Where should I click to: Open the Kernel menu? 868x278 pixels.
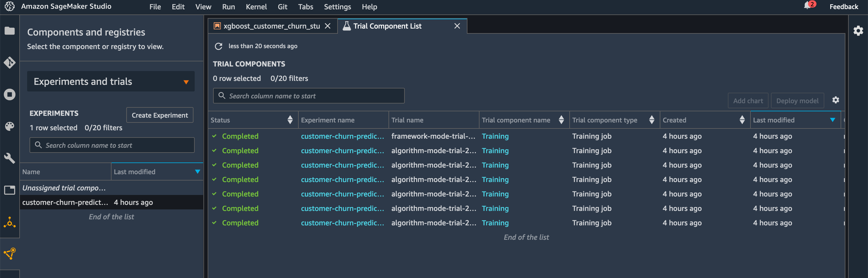point(256,7)
